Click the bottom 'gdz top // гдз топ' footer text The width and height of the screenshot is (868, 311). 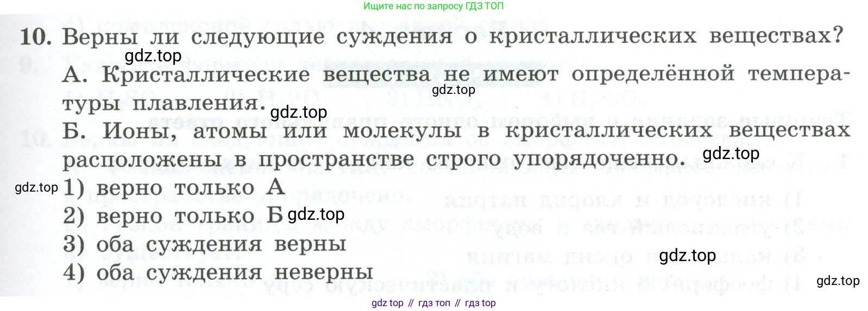433,303
